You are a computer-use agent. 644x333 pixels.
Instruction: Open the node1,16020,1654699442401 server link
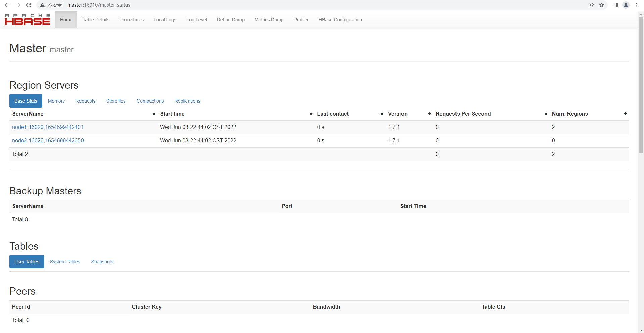48,127
